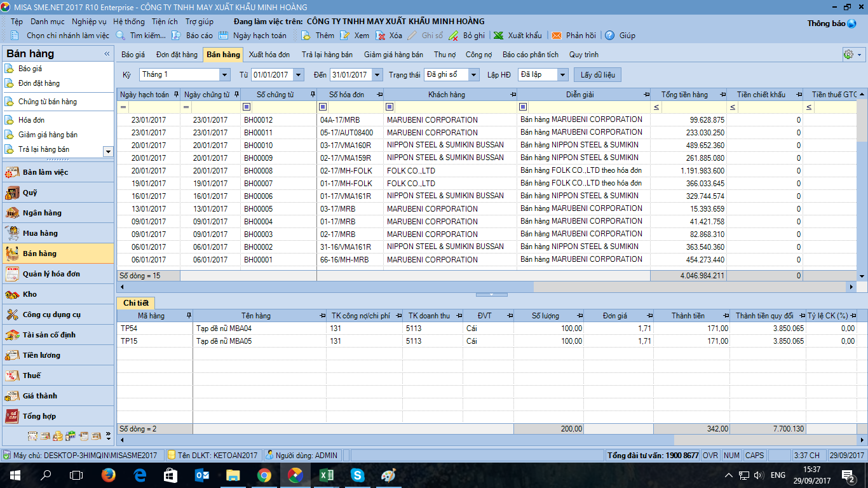Image resolution: width=868 pixels, height=488 pixels.
Task: Click the Diễn giải filter input
Action: pyautogui.click(x=589, y=107)
